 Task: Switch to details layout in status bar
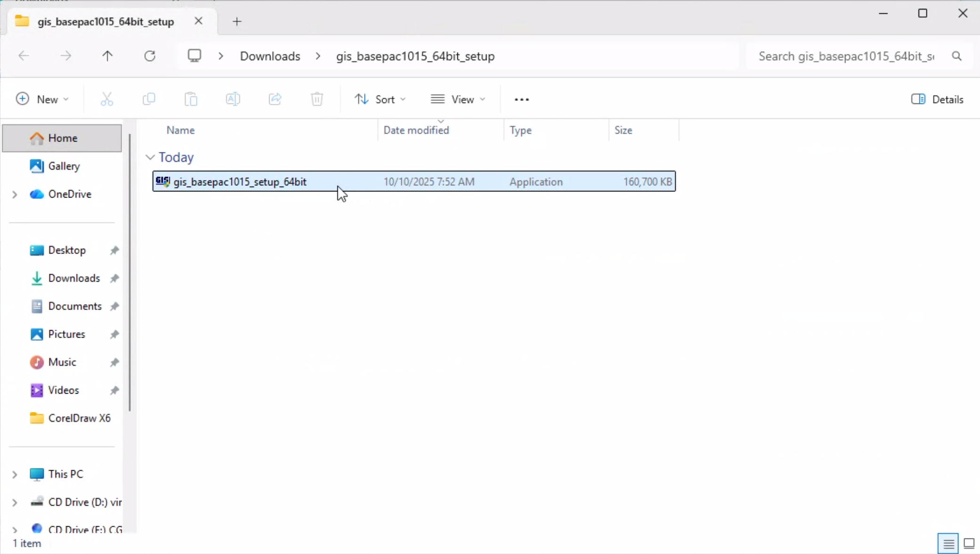point(948,543)
